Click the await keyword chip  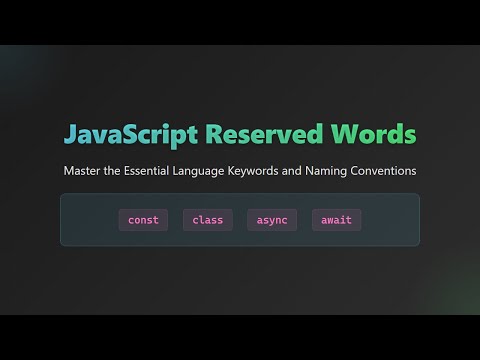336,220
